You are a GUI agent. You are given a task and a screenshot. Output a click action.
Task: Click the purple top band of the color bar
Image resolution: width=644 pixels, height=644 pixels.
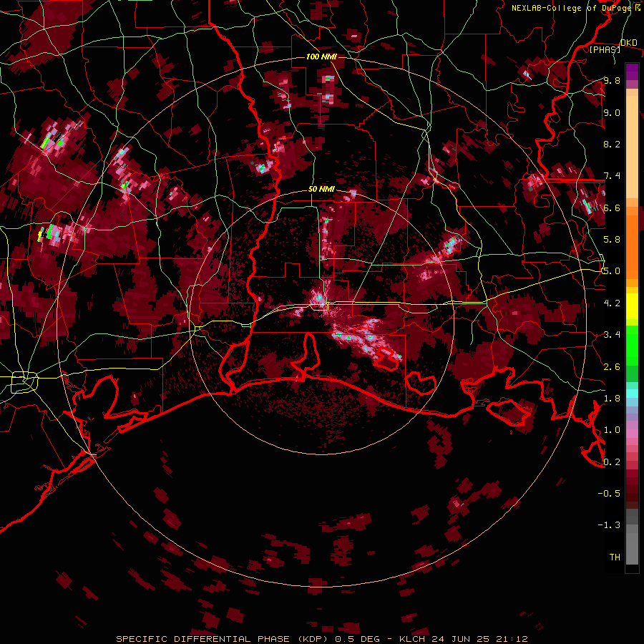point(632,72)
